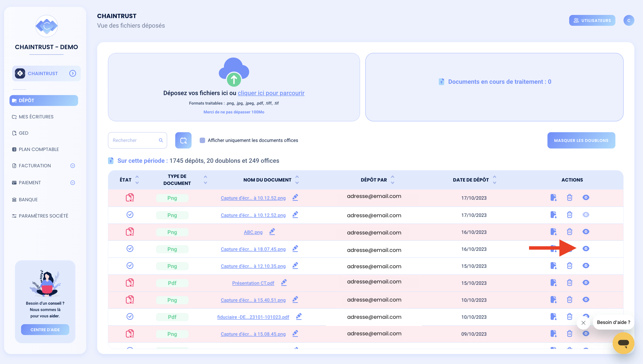
Task: Preview Présentation CT.pdf with eye icon
Action: (586, 283)
